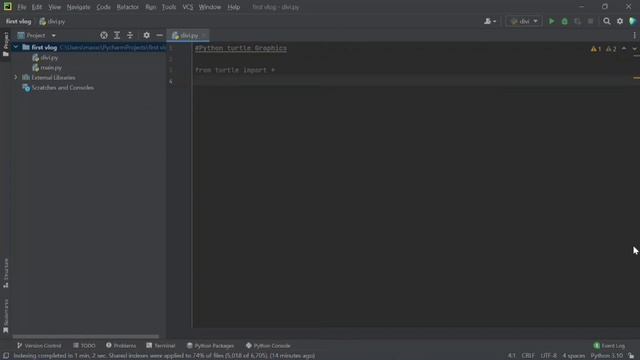Screen dimensions: 640x360
Task: Open Search Everywhere magnifier
Action: [x=607, y=21]
